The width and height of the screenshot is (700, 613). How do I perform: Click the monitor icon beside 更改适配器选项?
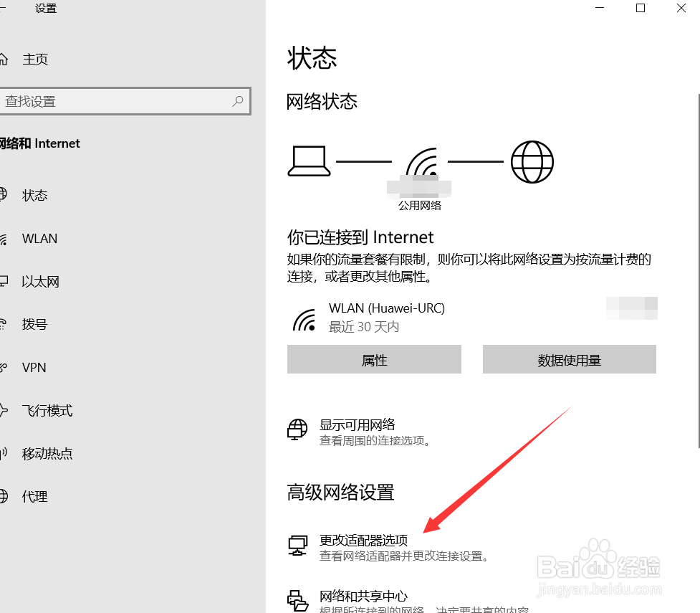tap(297, 545)
